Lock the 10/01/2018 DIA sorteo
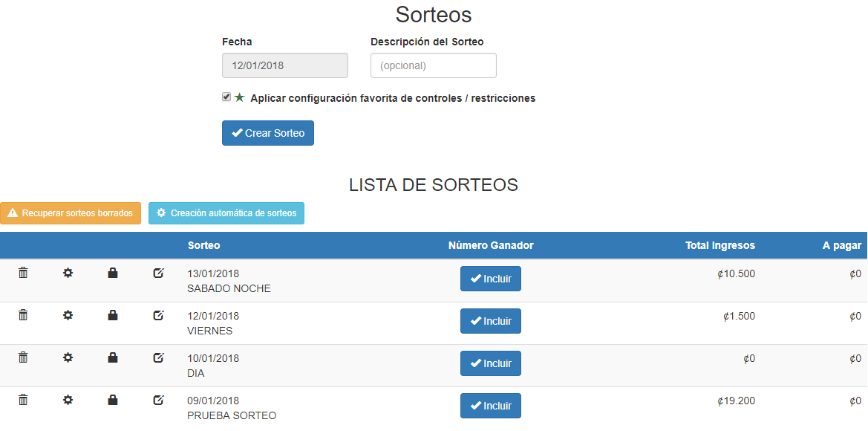Viewport: 868px width, 431px height. click(x=113, y=357)
